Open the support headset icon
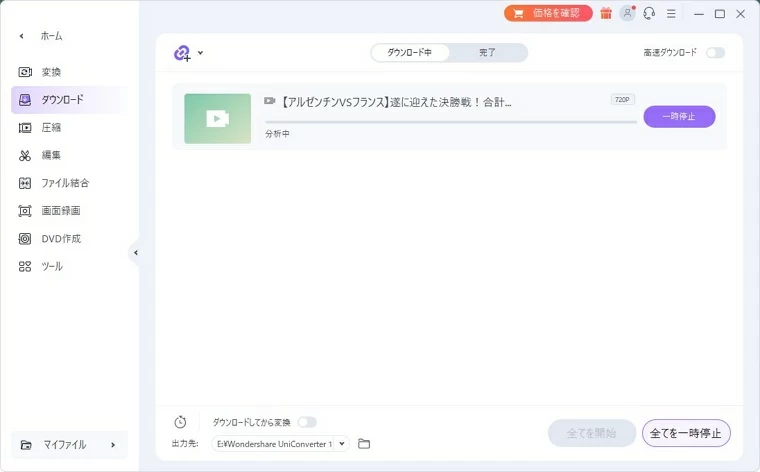The height and width of the screenshot is (472, 760). 649,13
